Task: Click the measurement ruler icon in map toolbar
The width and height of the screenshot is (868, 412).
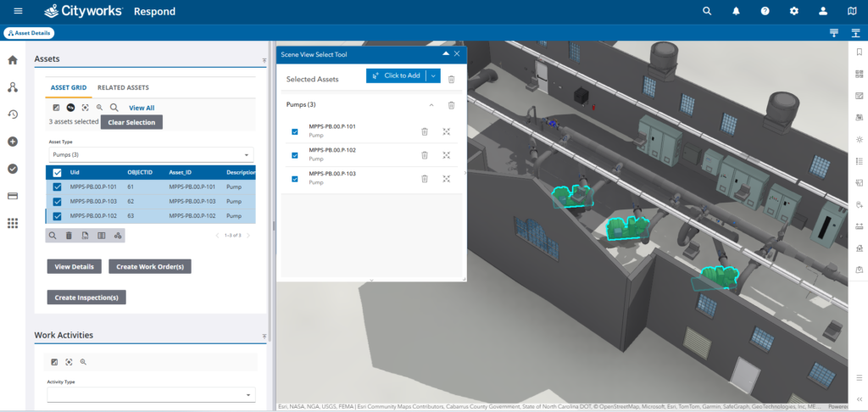Action: click(x=860, y=226)
